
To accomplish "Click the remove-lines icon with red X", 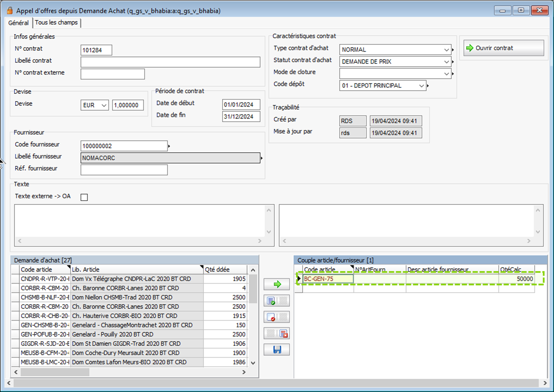I will pyautogui.click(x=283, y=333).
